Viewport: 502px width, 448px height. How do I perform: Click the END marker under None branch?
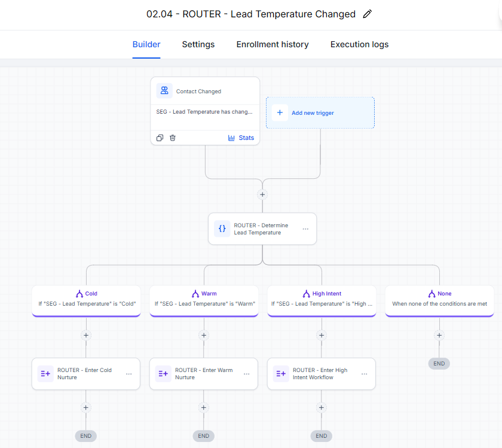point(439,364)
